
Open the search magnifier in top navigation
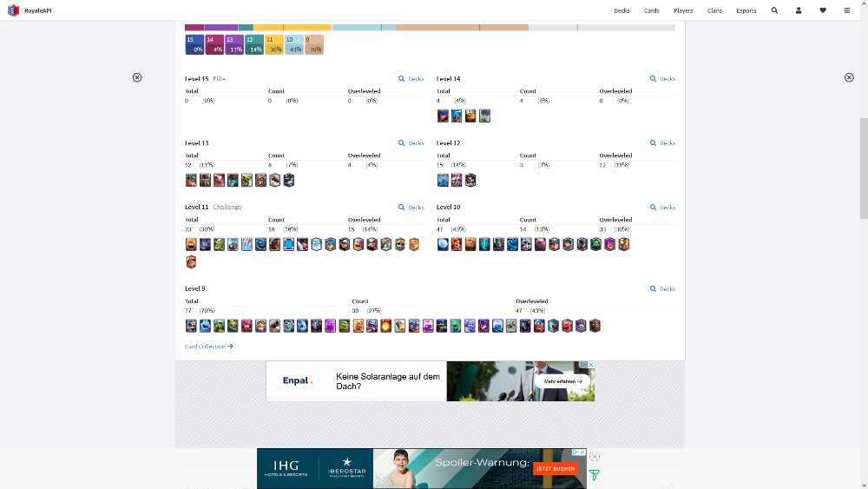[x=774, y=10]
